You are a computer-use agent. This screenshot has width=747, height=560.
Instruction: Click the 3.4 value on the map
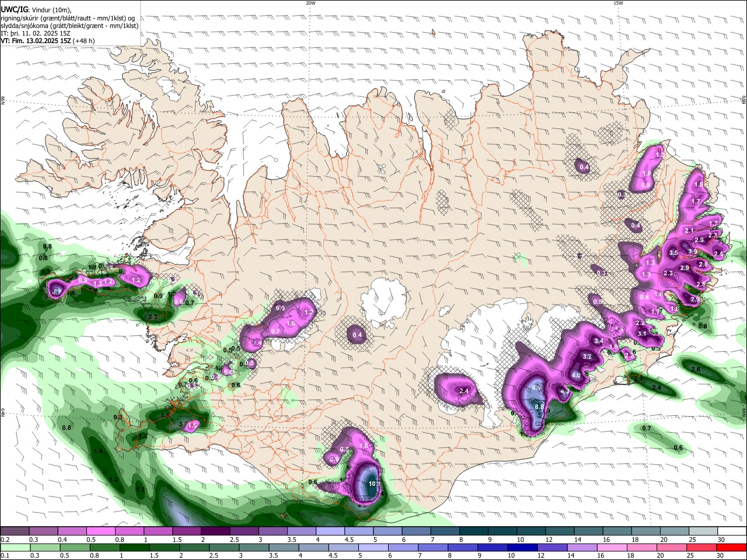point(598,341)
